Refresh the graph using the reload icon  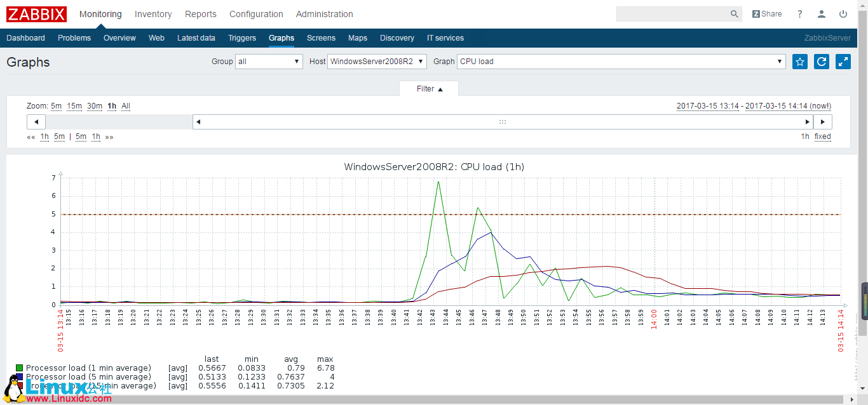point(822,62)
